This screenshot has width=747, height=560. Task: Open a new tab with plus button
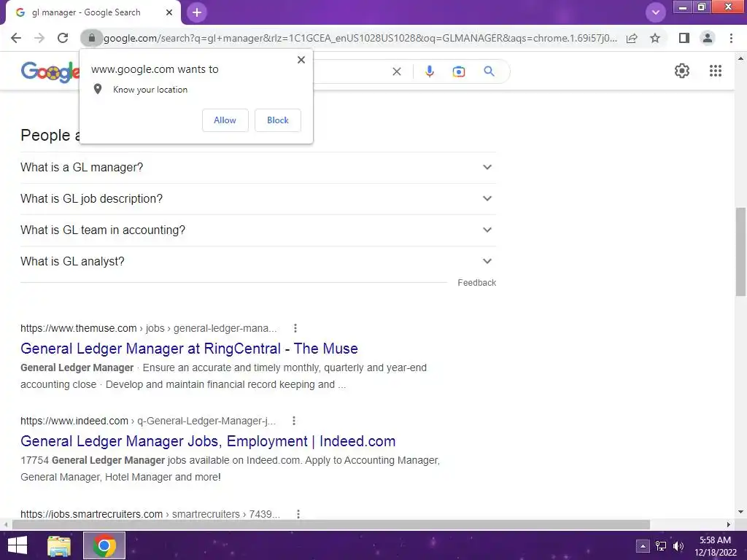[197, 12]
